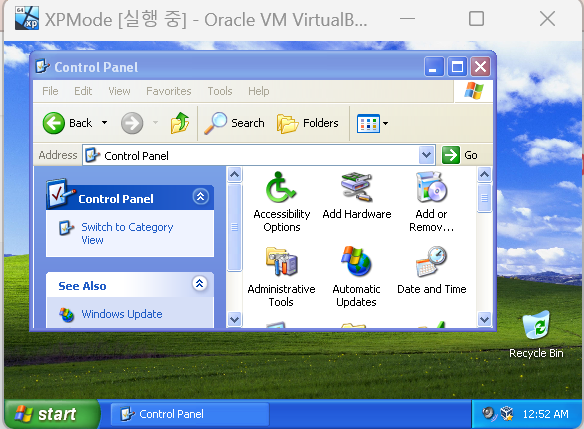Click the Windows Update globe icon
The image size is (584, 429).
click(66, 315)
